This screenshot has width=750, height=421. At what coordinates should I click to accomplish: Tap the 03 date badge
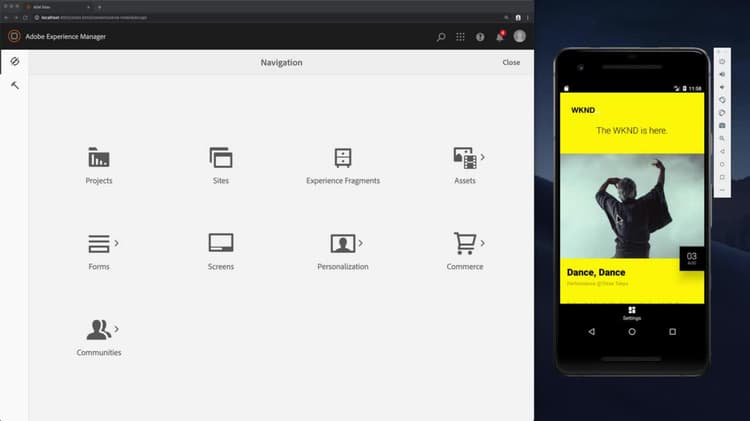pos(692,258)
